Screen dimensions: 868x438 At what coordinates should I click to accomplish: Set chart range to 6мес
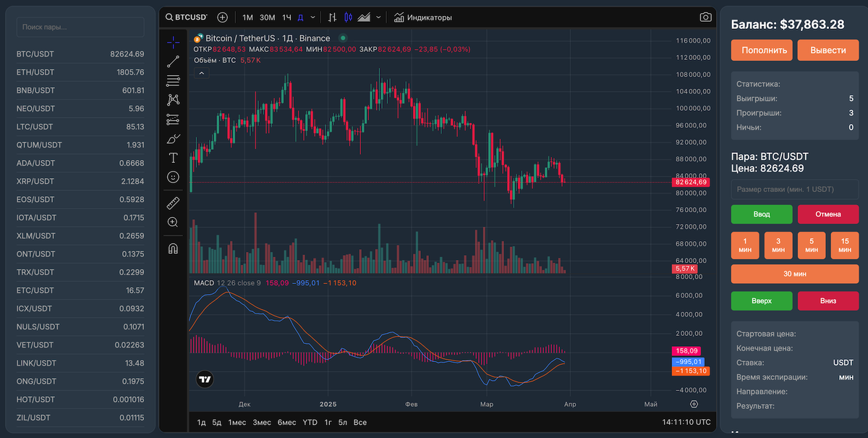pyautogui.click(x=286, y=422)
